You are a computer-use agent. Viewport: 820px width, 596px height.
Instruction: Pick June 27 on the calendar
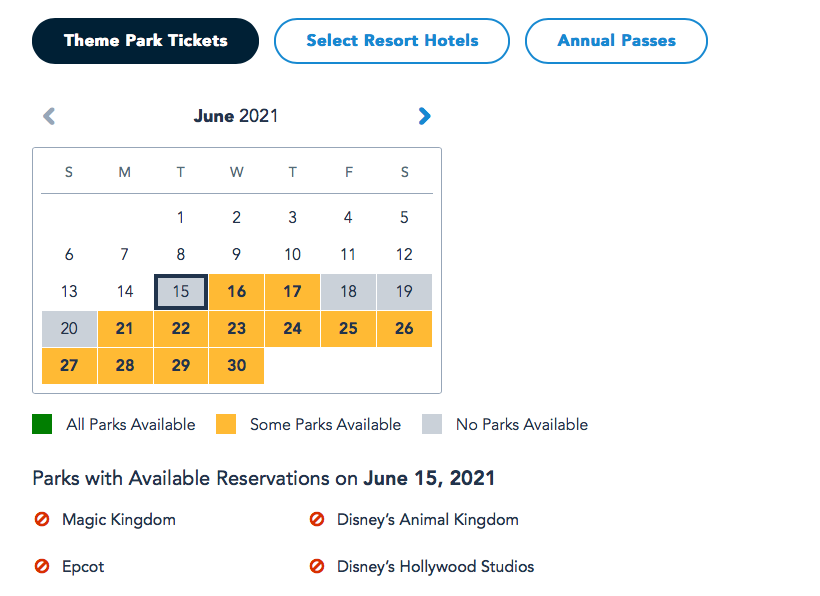(69, 366)
